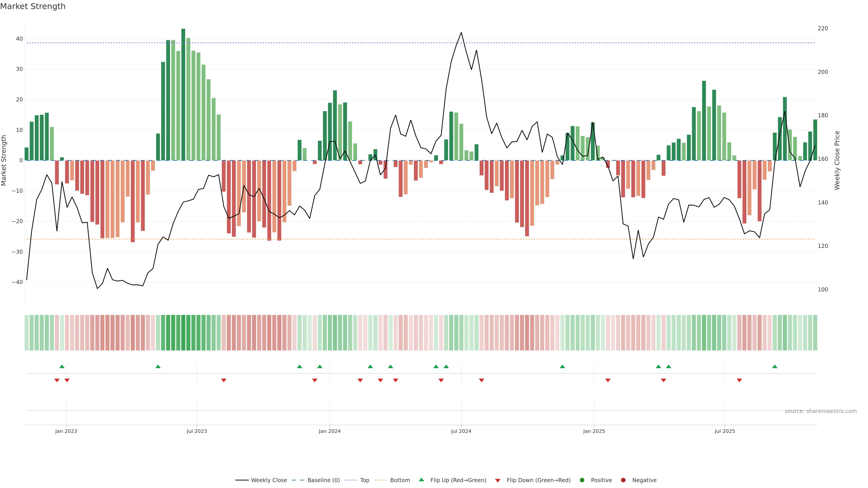Click the rightmost red flip-down triangle marker
The width and height of the screenshot is (868, 488).
[x=739, y=380]
